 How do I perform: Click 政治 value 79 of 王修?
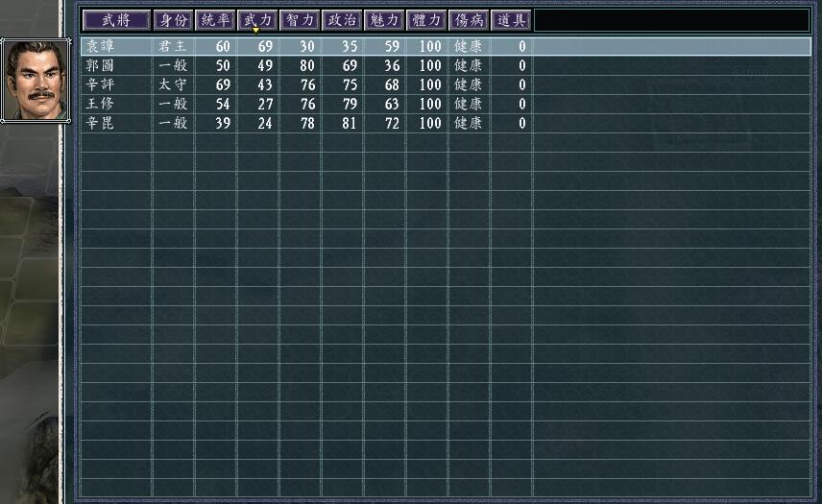pos(350,104)
